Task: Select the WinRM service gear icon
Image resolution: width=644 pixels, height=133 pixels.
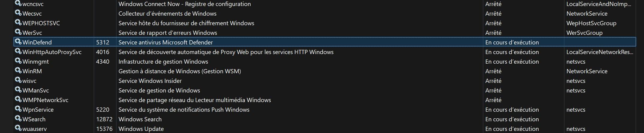Action: tap(18, 71)
